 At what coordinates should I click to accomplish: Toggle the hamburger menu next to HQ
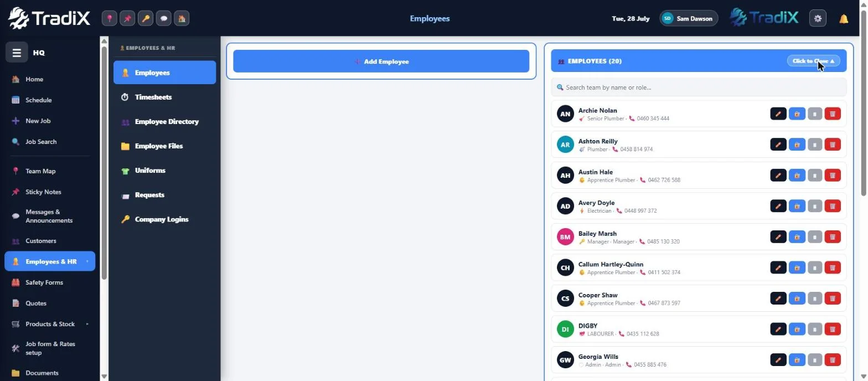[x=17, y=53]
